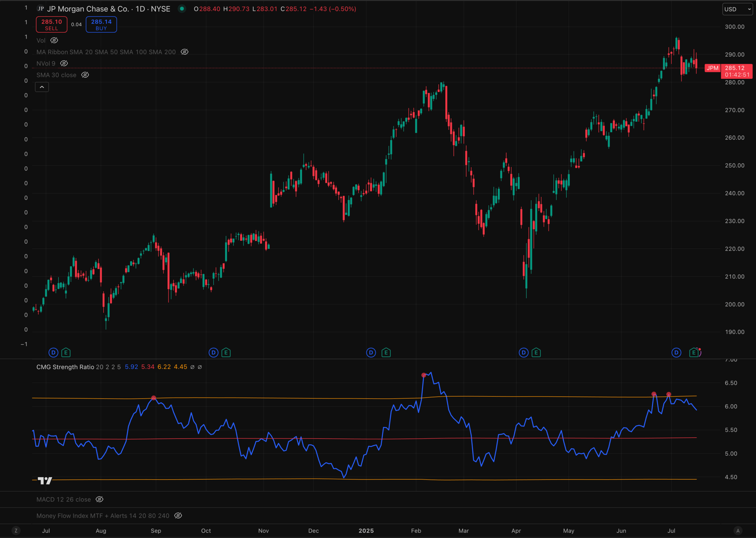Click dividend marker D near July 2025
756x538 pixels.
click(x=676, y=353)
